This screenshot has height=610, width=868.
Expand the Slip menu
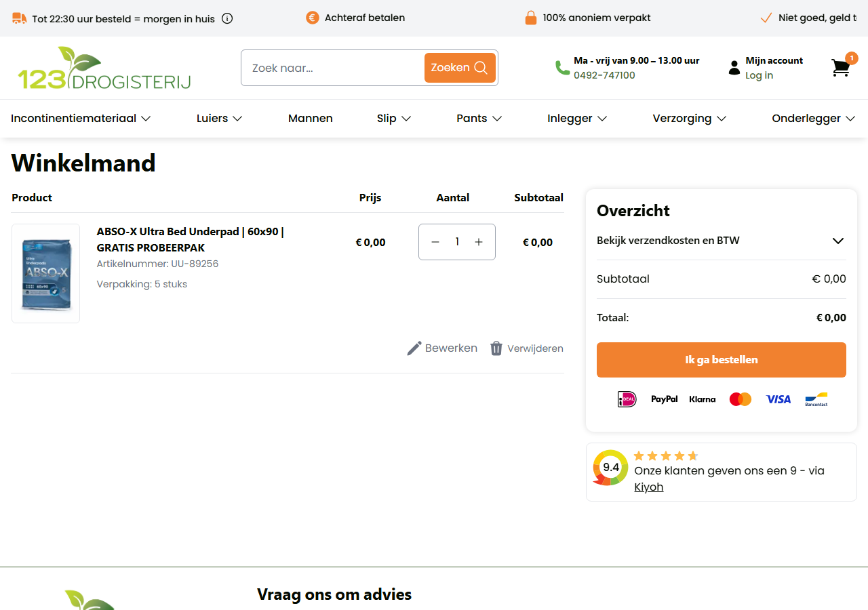coord(394,119)
